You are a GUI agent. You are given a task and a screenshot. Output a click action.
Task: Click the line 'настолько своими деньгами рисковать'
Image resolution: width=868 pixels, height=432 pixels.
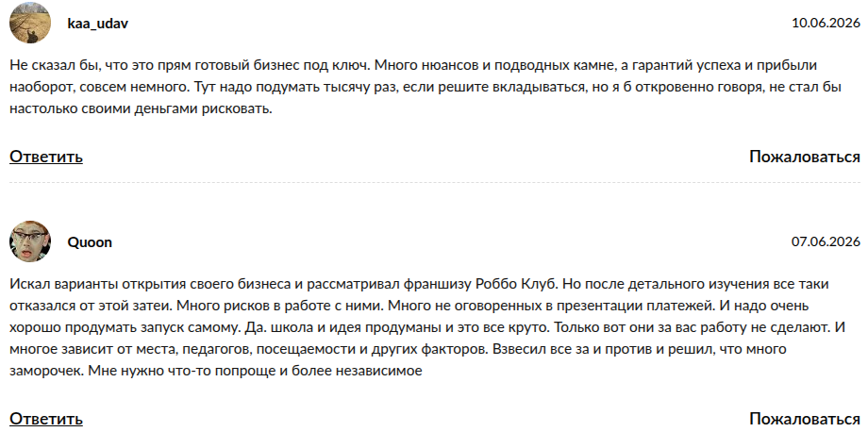click(x=140, y=108)
